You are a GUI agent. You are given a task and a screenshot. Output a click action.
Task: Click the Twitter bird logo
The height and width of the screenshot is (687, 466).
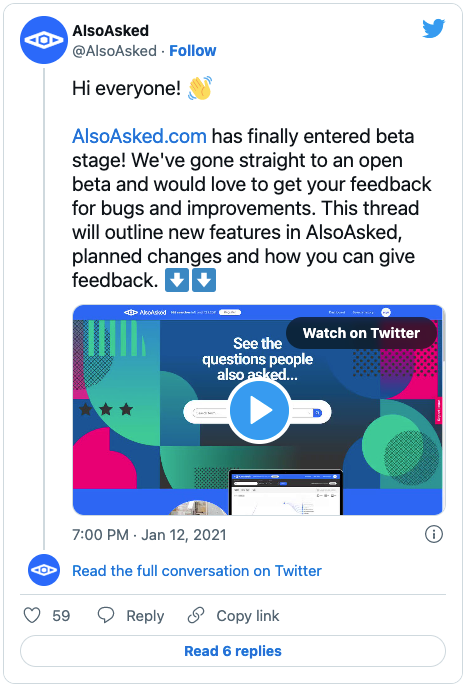pyautogui.click(x=434, y=29)
